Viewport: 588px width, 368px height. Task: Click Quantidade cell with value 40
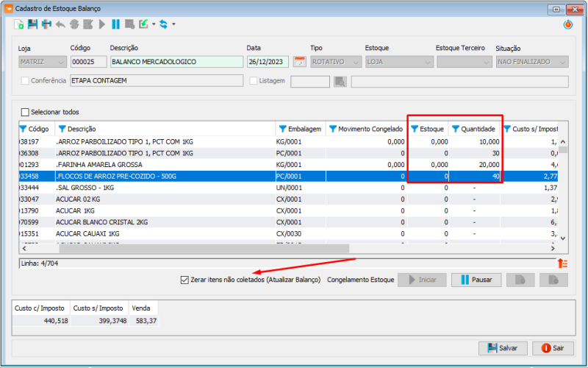pyautogui.click(x=474, y=176)
